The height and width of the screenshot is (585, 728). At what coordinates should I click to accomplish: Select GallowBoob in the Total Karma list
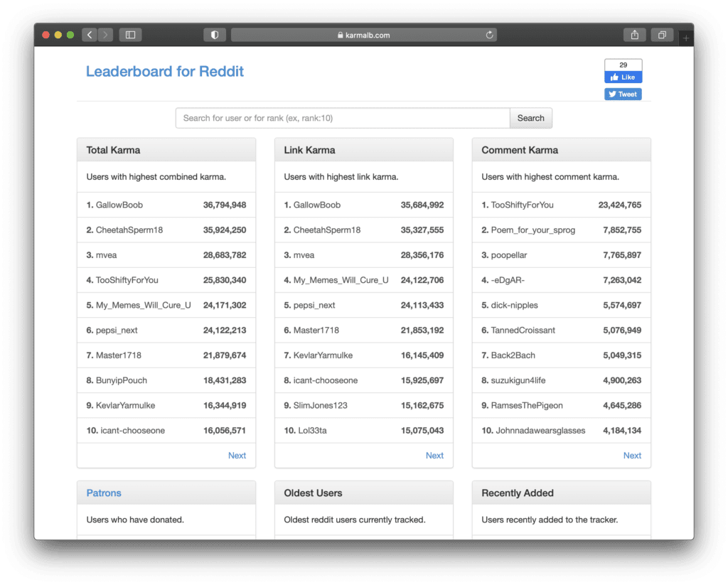[x=119, y=205]
